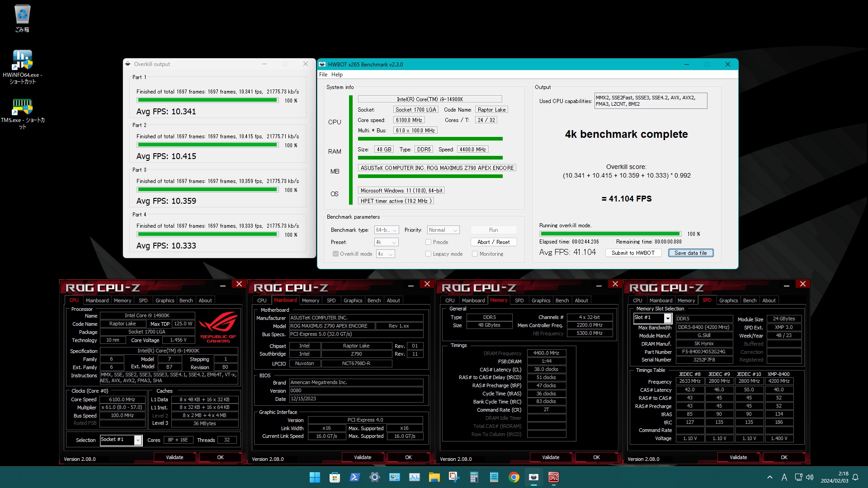This screenshot has width=868, height=488.
Task: Click the Part Number F5-8400J4052G24G value
Action: pos(704,352)
